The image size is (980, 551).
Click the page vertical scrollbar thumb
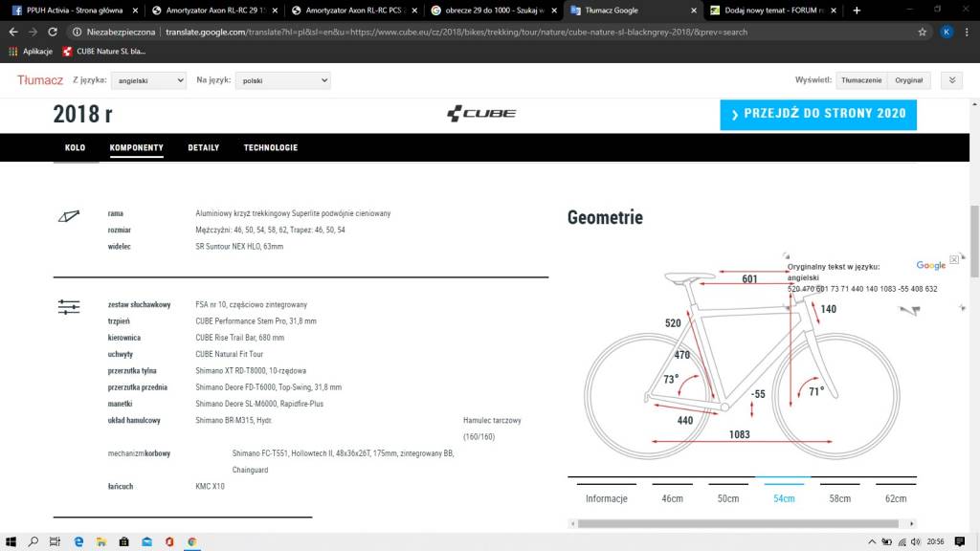[x=974, y=240]
